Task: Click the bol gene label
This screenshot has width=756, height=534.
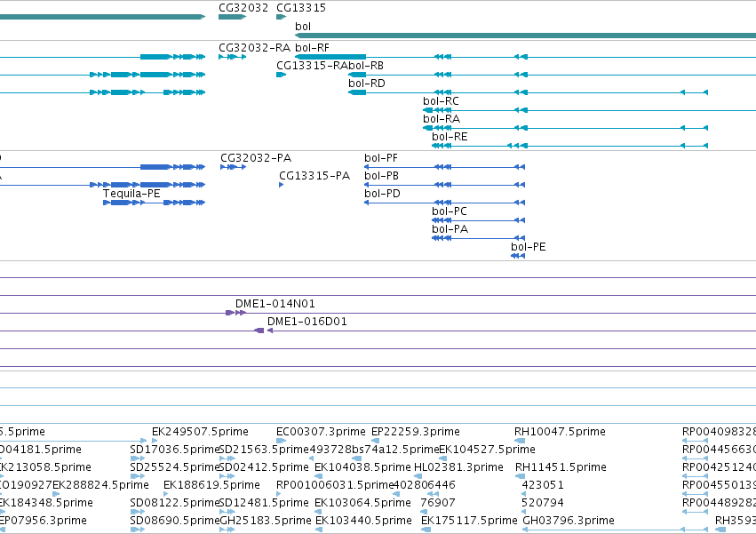Action: pyautogui.click(x=303, y=27)
